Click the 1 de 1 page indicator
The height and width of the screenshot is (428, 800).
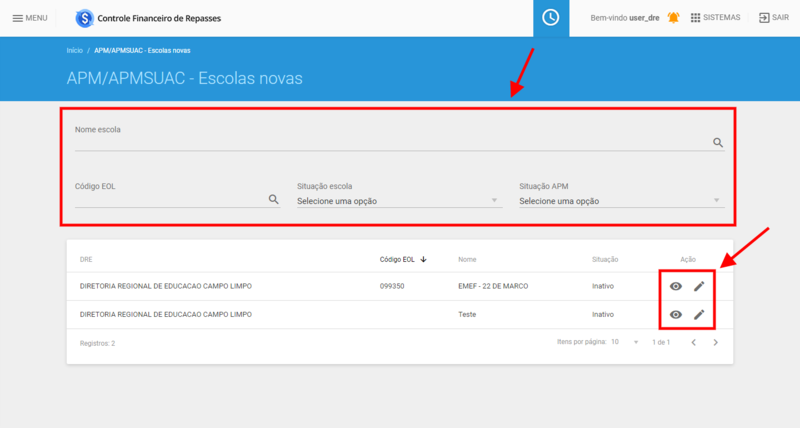pos(661,342)
